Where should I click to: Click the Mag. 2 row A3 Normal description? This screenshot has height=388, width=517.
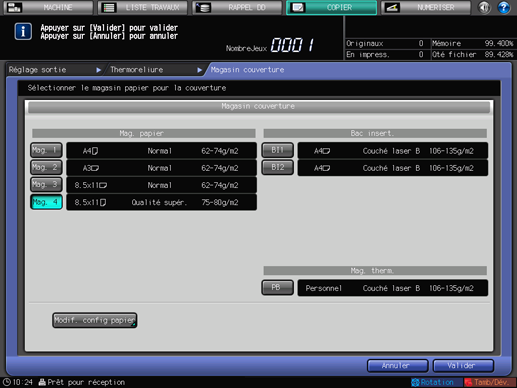[162, 168]
